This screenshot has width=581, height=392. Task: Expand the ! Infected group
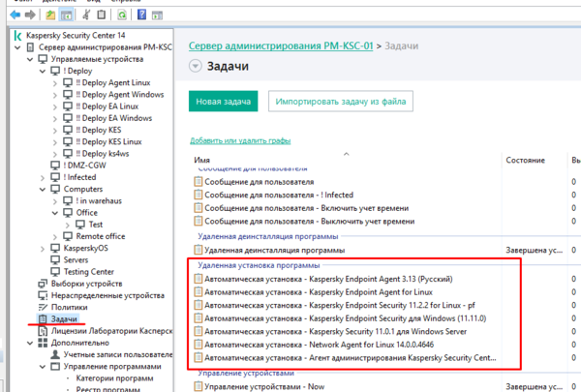[x=43, y=178]
